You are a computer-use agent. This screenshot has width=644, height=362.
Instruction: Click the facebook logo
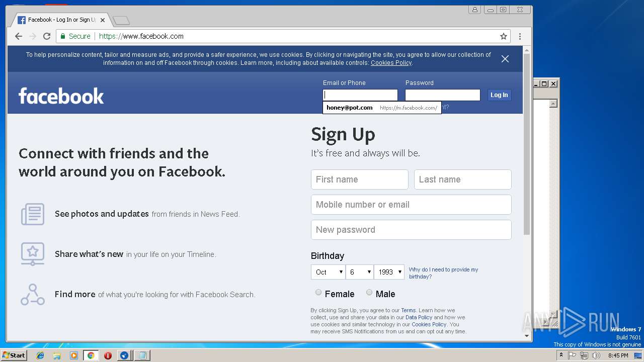[x=61, y=96]
